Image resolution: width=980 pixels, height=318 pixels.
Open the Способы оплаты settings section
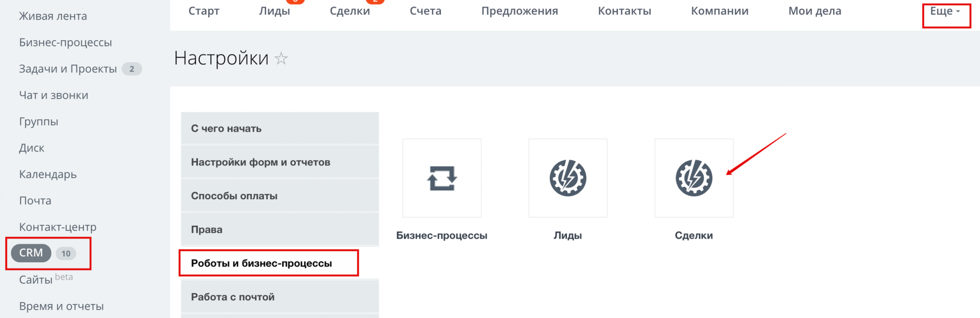(x=234, y=196)
